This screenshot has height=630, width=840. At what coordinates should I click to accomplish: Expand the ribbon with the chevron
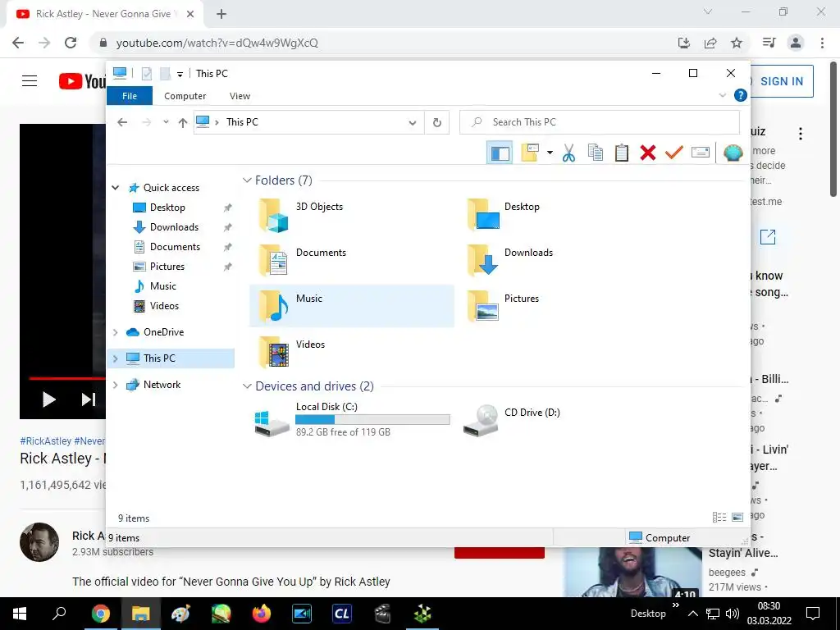click(722, 95)
